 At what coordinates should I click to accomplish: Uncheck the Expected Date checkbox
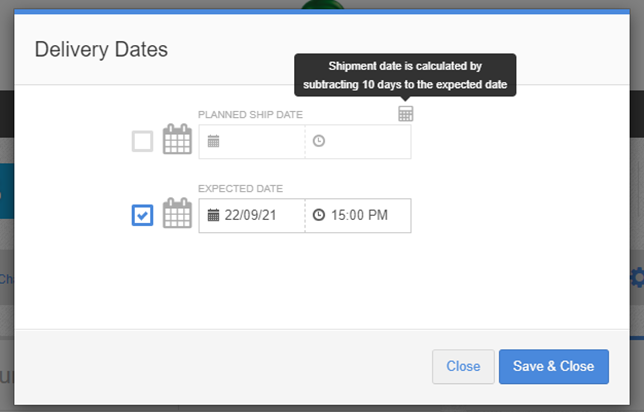pyautogui.click(x=142, y=215)
